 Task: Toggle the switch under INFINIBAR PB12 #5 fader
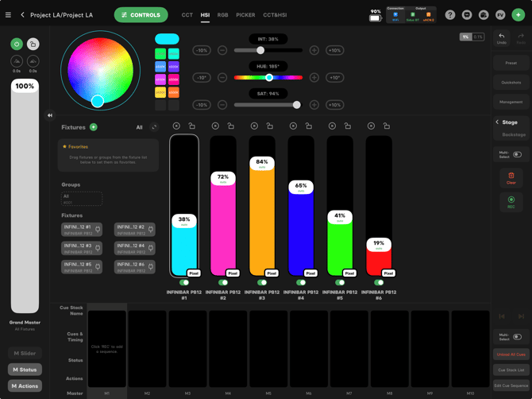(340, 282)
